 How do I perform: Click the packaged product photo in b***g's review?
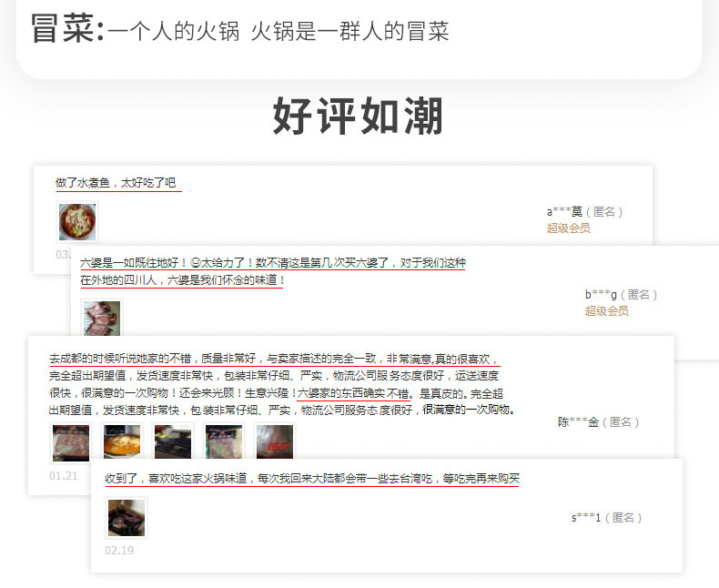[102, 318]
